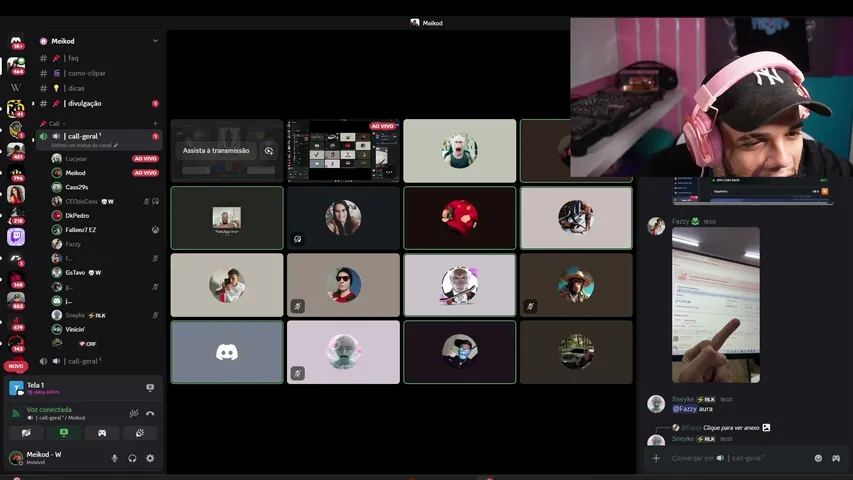853x480 pixels.
Task: Open Meikod - W user profile avatar
Action: coord(16,458)
